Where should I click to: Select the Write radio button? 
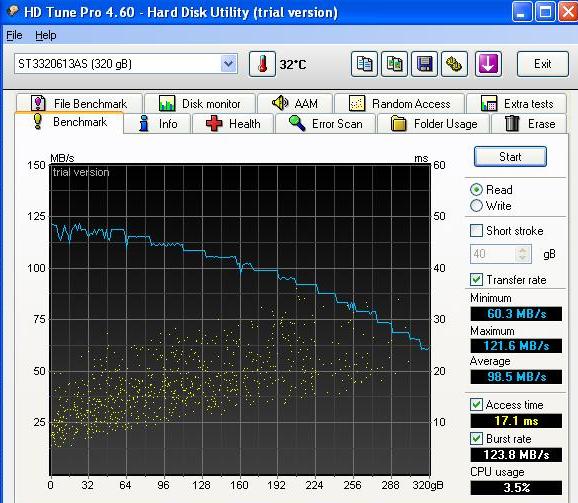(476, 206)
